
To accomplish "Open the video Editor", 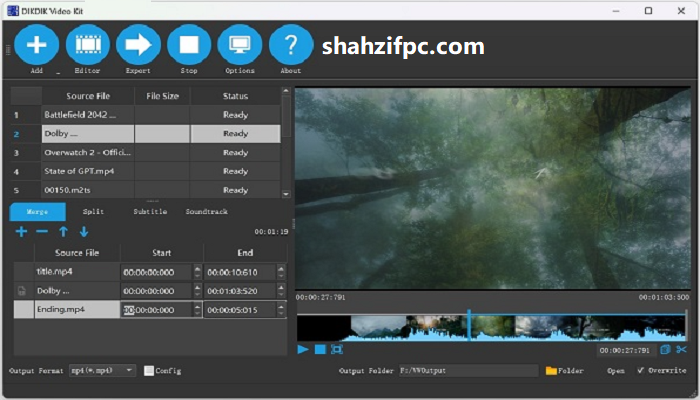I will pyautogui.click(x=88, y=46).
